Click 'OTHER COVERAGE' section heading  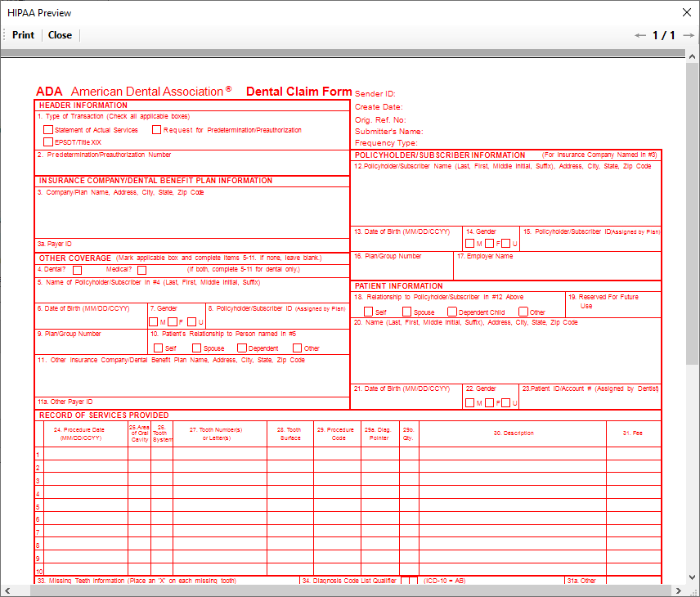(x=75, y=258)
